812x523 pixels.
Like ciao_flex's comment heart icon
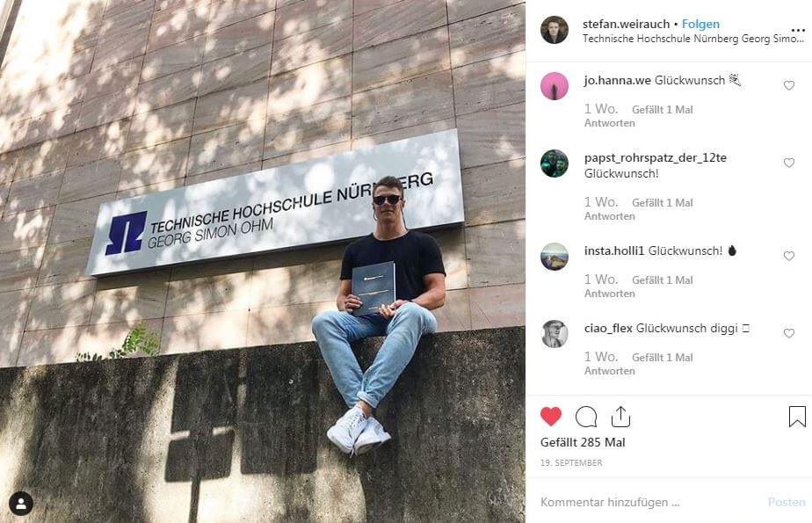point(788,333)
